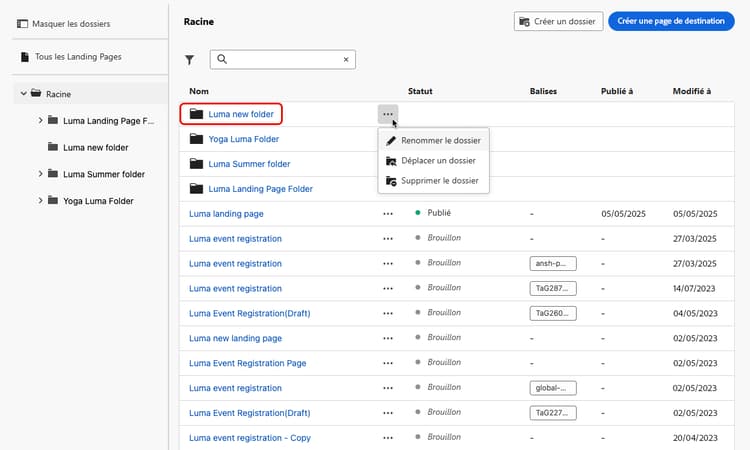
Task: Click the filter funnel icon
Action: tap(189, 60)
